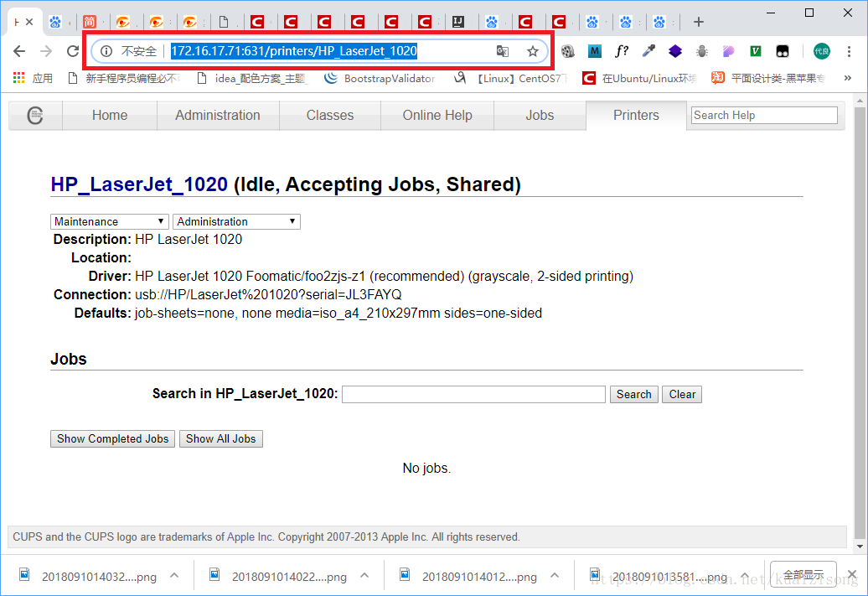Click the pink-purple shape extension icon
This screenshot has width=868, height=596.
coord(729,51)
